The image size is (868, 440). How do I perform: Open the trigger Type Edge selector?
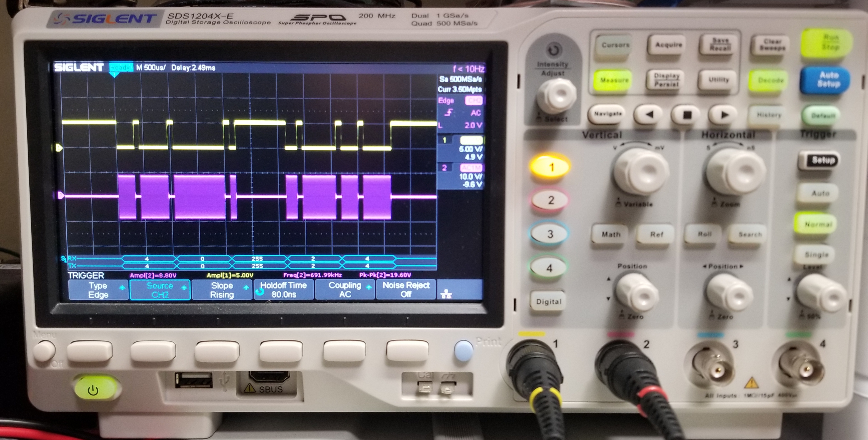click(x=98, y=290)
